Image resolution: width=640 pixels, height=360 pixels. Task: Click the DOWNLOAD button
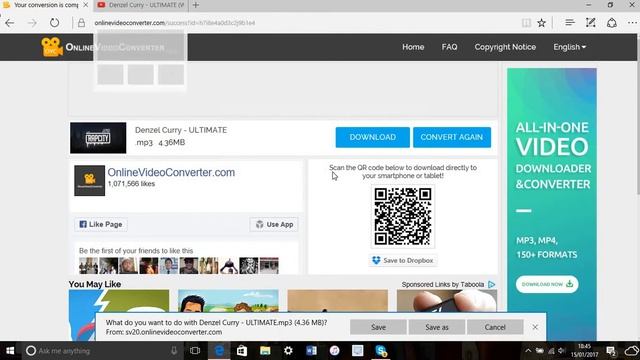coord(373,137)
